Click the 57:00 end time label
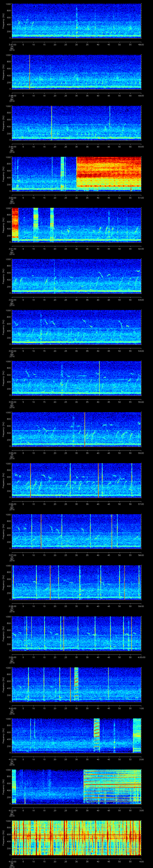Viewport: 153px width, 868px height. coord(141,504)
